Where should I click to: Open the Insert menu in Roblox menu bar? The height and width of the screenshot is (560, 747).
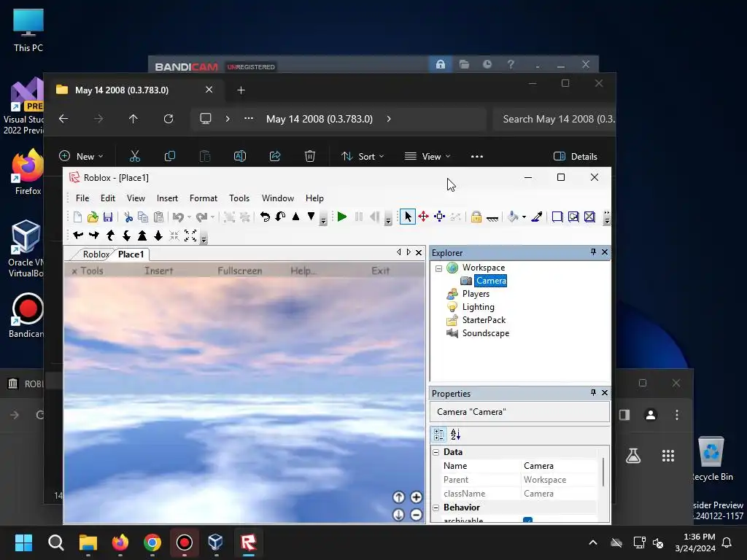[167, 198]
